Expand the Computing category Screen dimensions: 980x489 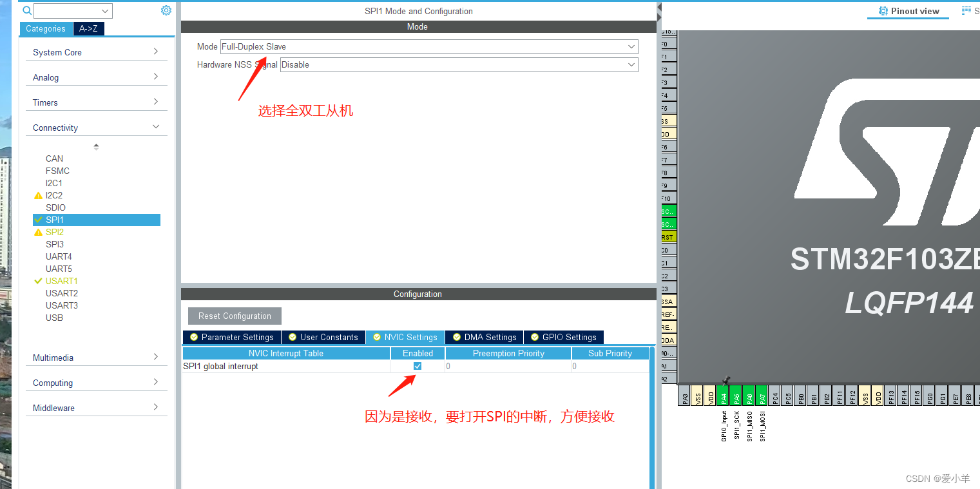coord(96,383)
